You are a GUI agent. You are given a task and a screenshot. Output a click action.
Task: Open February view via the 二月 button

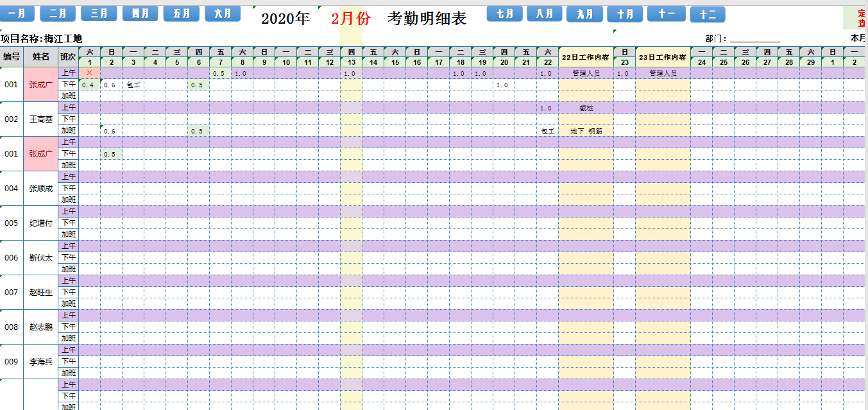click(58, 13)
